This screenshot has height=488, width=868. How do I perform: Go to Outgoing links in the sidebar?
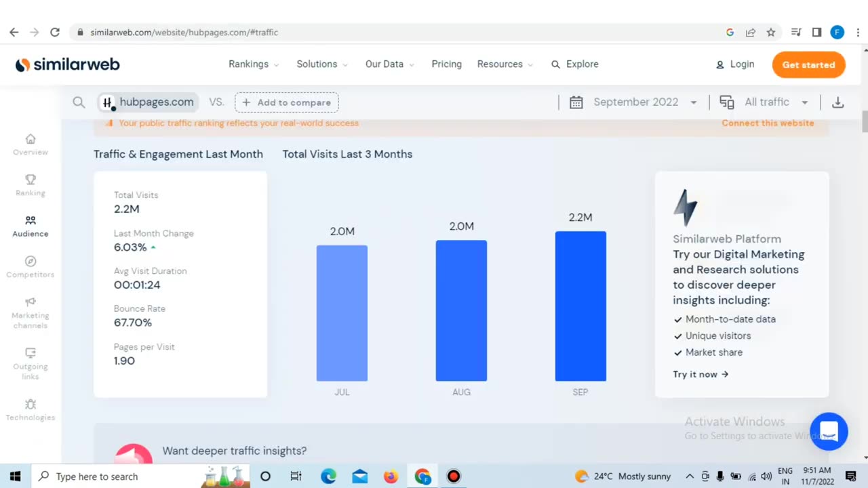pyautogui.click(x=31, y=364)
